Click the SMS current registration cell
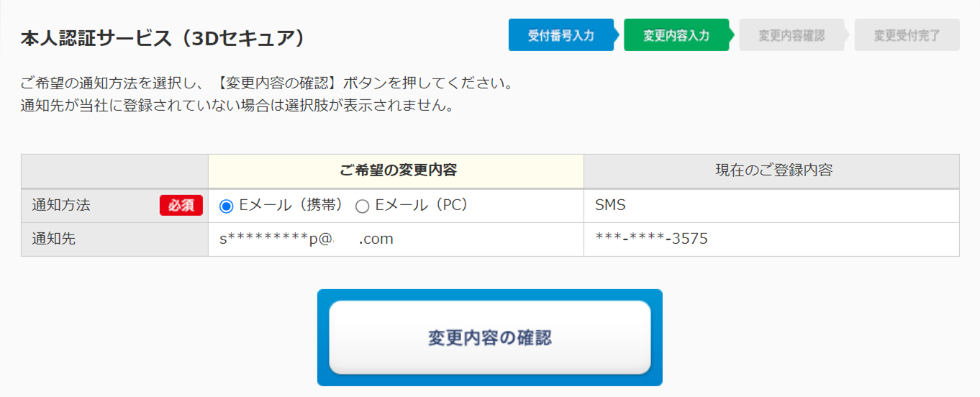Screen dimensions: 980x397 point(771,206)
